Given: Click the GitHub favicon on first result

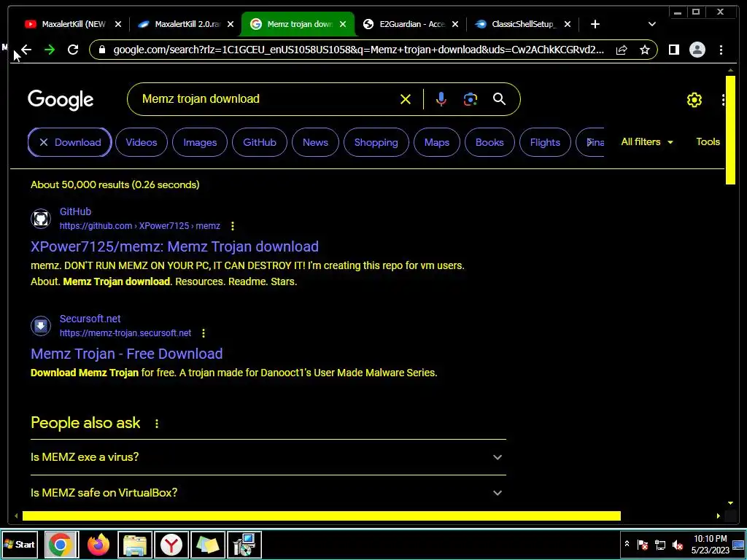Looking at the screenshot, I should pos(41,219).
